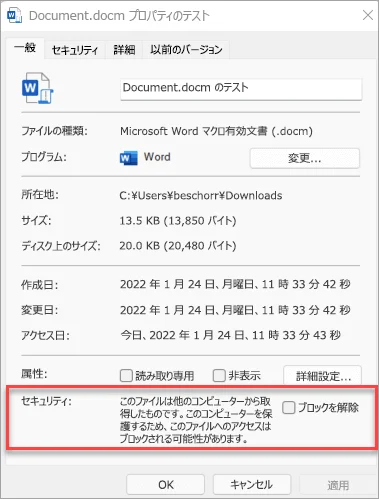Open the セキュリティ tab
This screenshot has height=499, width=379.
75,50
